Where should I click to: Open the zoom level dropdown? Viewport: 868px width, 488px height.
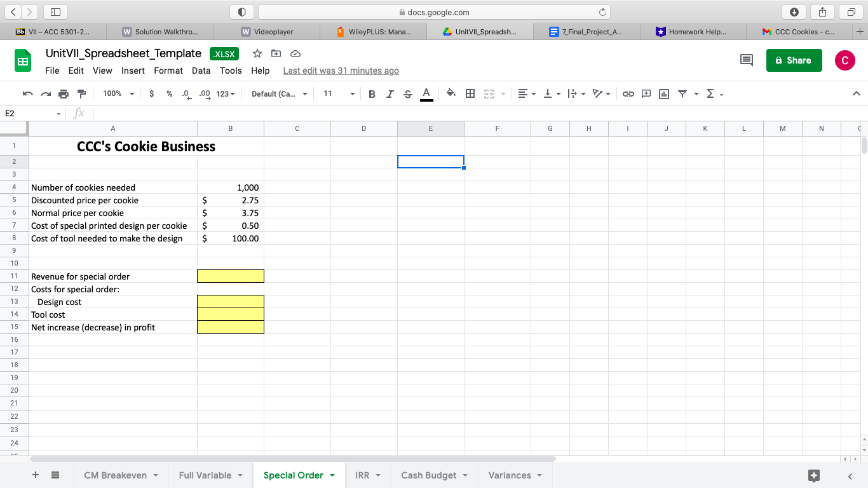(118, 93)
